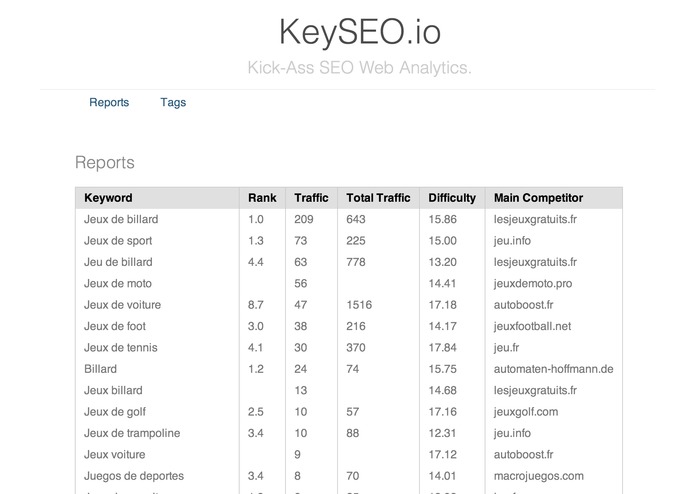Click the Traffic column header
Image resolution: width=695 pixels, height=494 pixels.
click(x=311, y=198)
